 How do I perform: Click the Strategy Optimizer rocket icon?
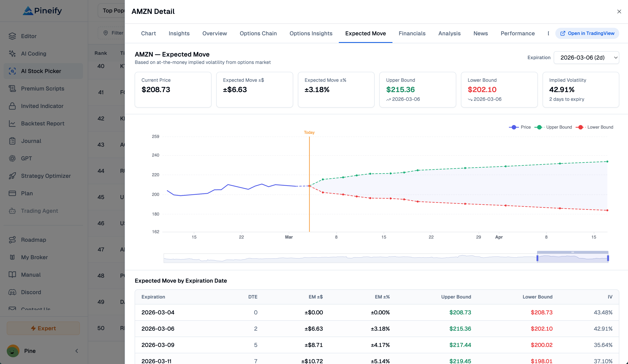point(12,176)
